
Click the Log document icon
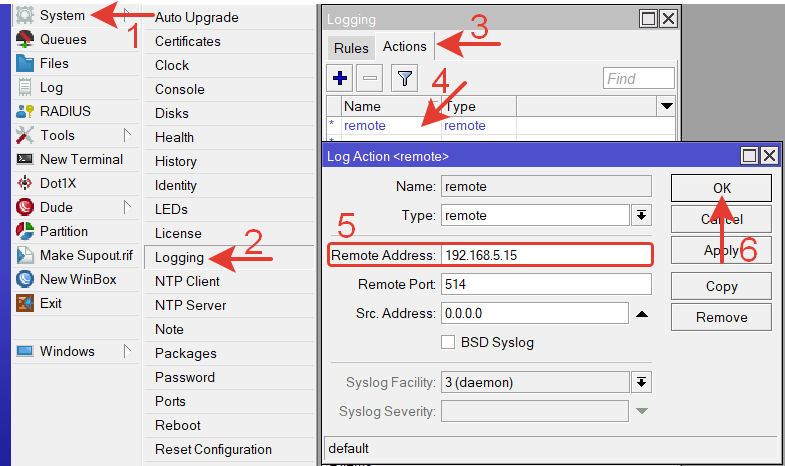coord(25,87)
